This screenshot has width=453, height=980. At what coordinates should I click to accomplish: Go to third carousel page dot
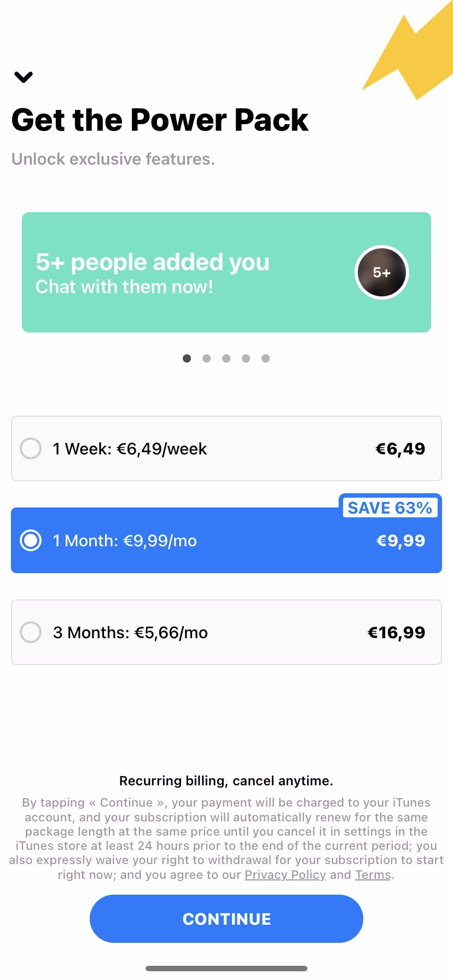tap(226, 358)
